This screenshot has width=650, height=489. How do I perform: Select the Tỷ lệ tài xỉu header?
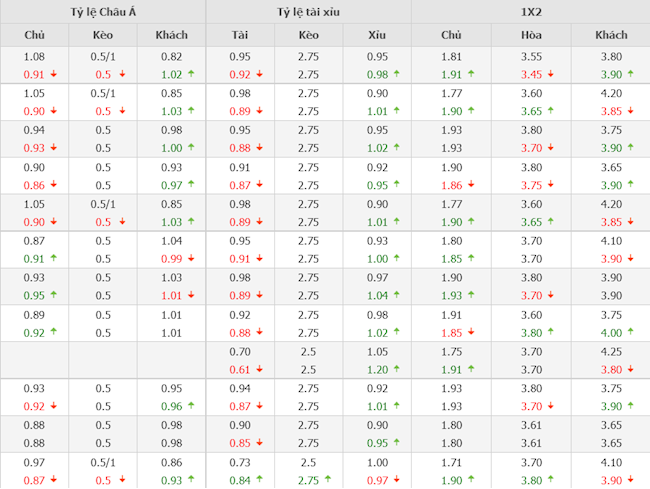click(x=308, y=12)
